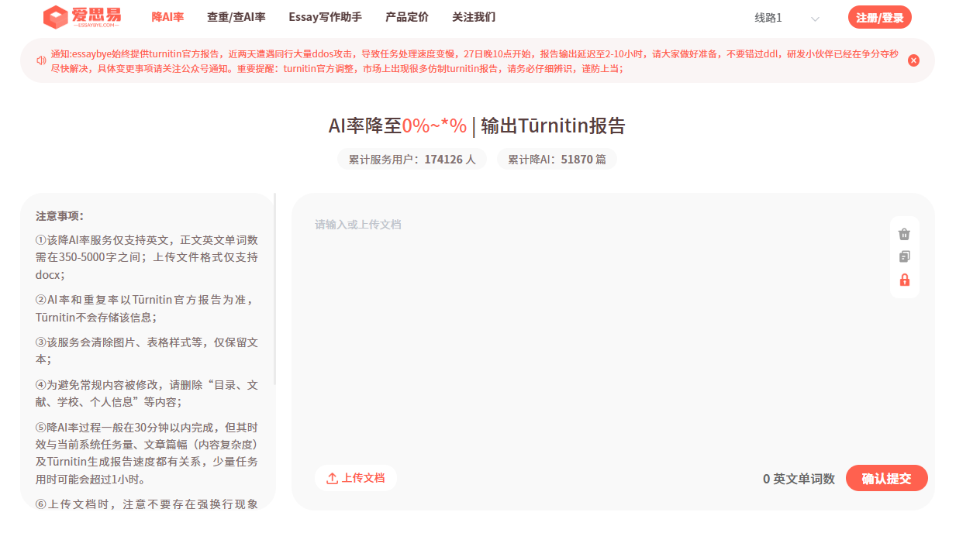
Task: Click the notice text starting 通知:essaybye
Action: (x=474, y=60)
